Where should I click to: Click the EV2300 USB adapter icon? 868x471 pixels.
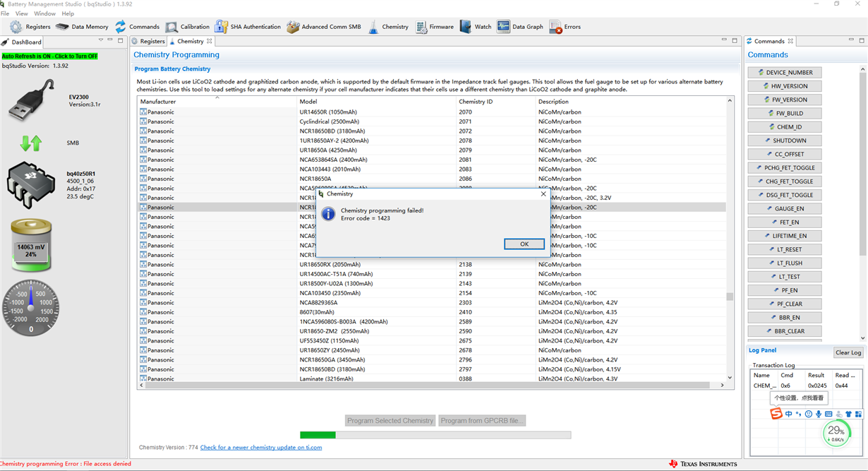32,100
